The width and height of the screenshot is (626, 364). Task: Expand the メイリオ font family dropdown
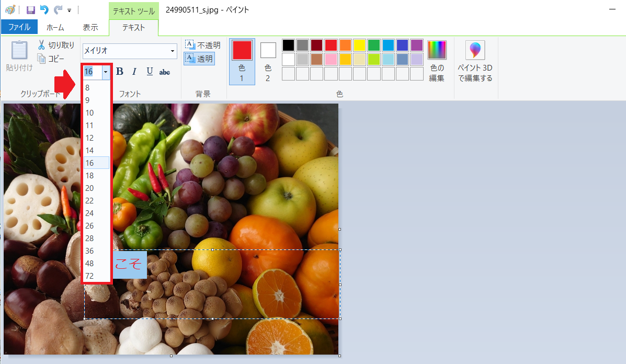pos(173,51)
